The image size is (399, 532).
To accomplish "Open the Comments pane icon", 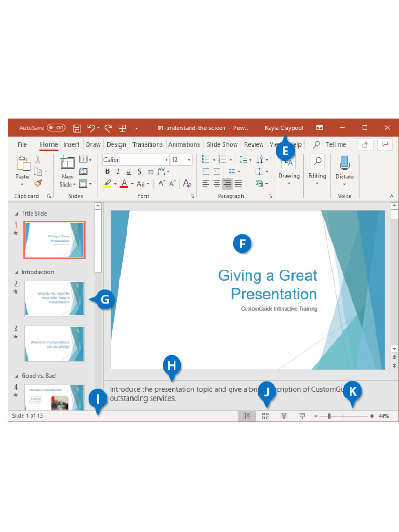I will [385, 144].
